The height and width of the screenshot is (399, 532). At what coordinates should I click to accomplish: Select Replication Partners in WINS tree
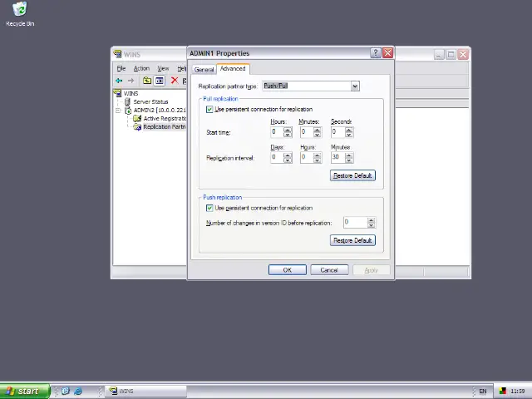coord(165,127)
